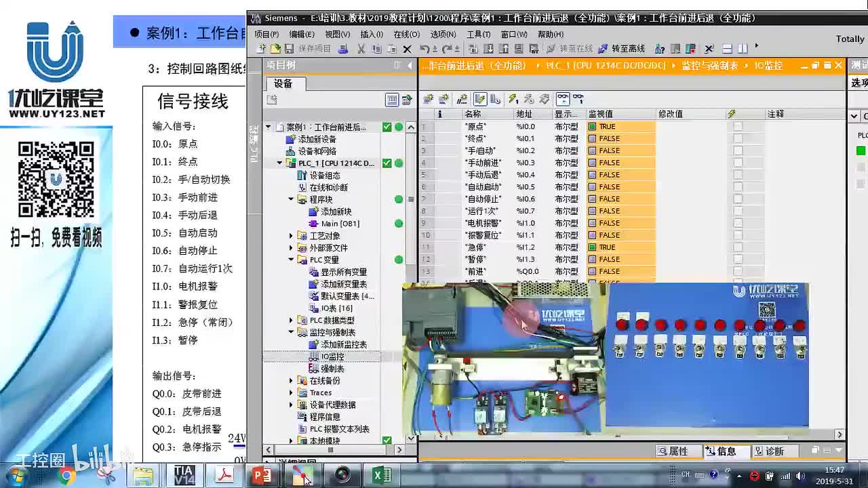Tick the modify checkbox for 手动前进 row

click(x=738, y=163)
